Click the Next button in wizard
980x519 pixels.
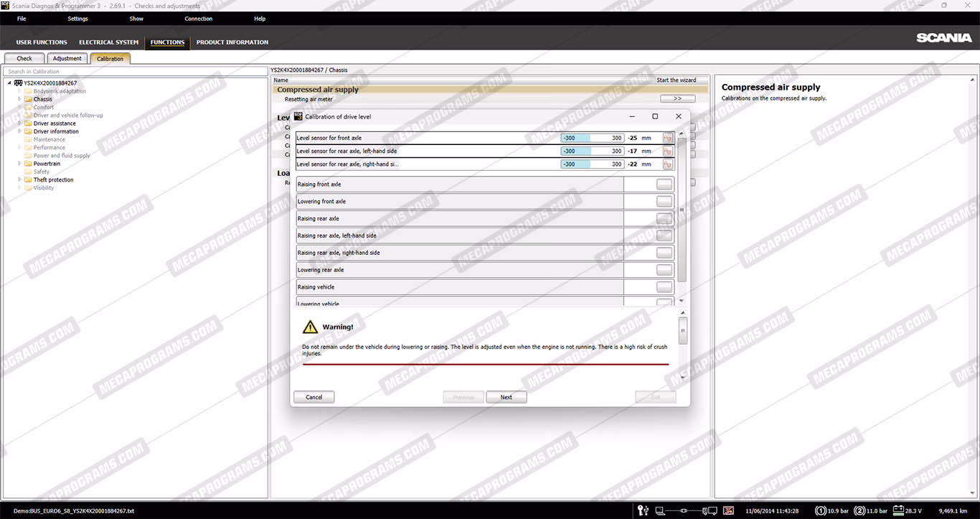click(506, 397)
